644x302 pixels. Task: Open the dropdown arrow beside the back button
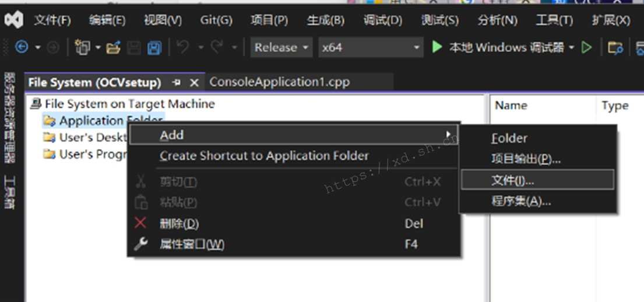(x=37, y=48)
